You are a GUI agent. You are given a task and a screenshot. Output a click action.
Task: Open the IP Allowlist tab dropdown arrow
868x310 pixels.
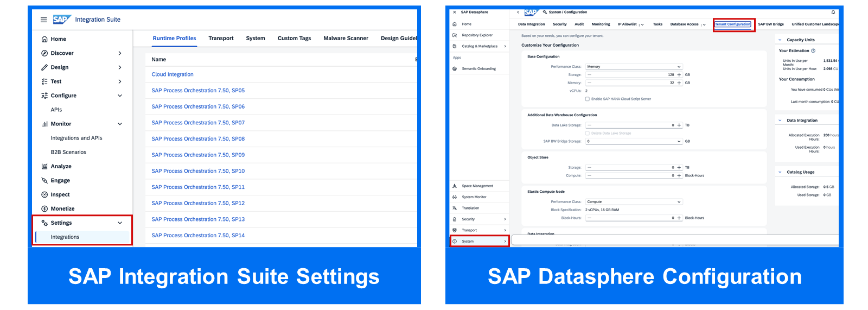pyautogui.click(x=642, y=24)
